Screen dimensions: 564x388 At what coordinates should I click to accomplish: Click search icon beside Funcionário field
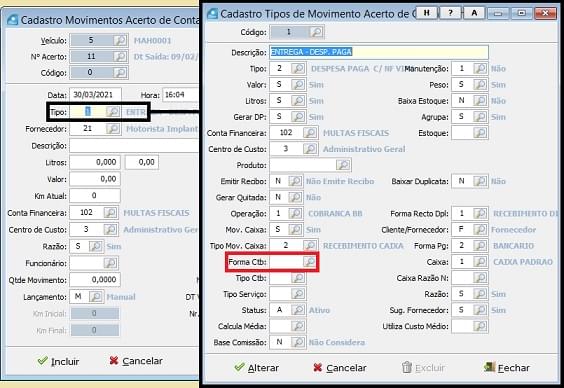[110, 263]
